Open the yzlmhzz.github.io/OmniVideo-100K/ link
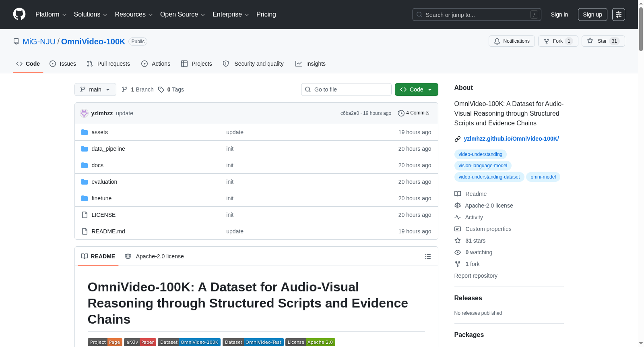The width and height of the screenshot is (644, 347). (x=511, y=139)
